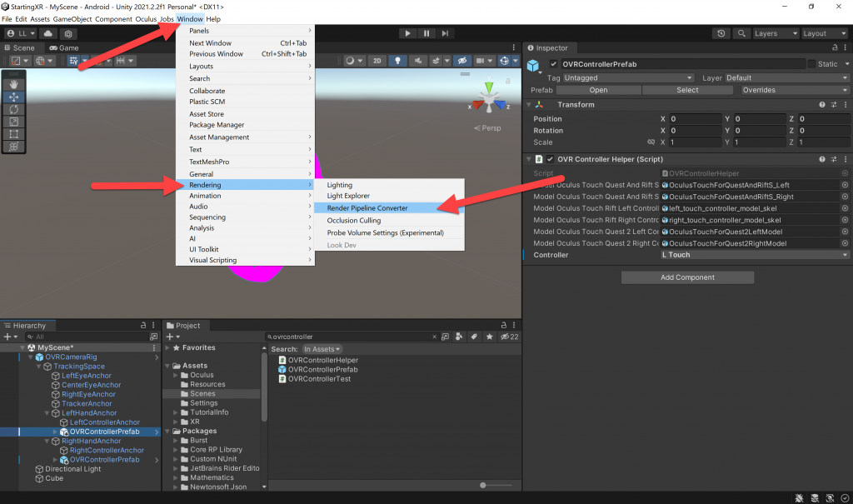Open the LL account dropdown
Screen dimensions: 853x504
[x=21, y=33]
